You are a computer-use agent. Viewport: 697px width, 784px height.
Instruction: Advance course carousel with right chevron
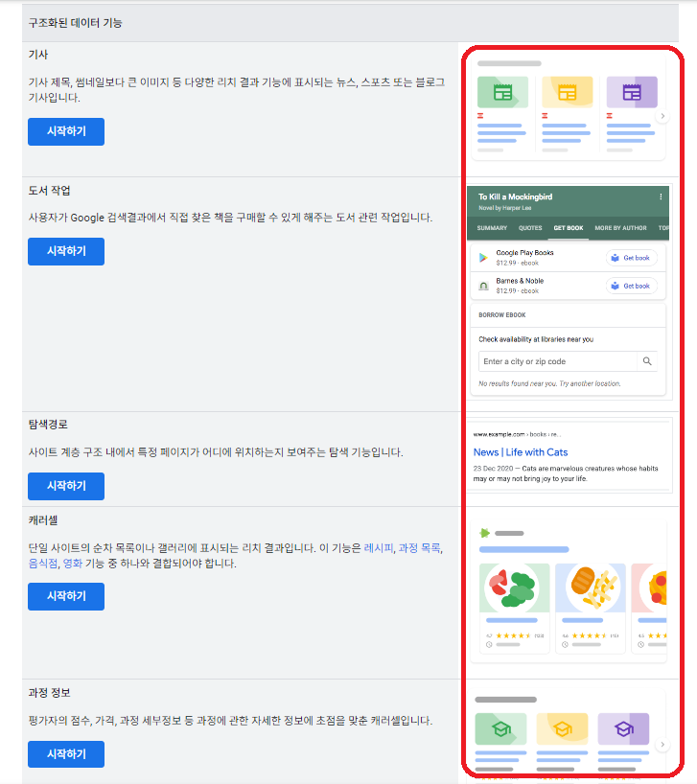click(662, 745)
